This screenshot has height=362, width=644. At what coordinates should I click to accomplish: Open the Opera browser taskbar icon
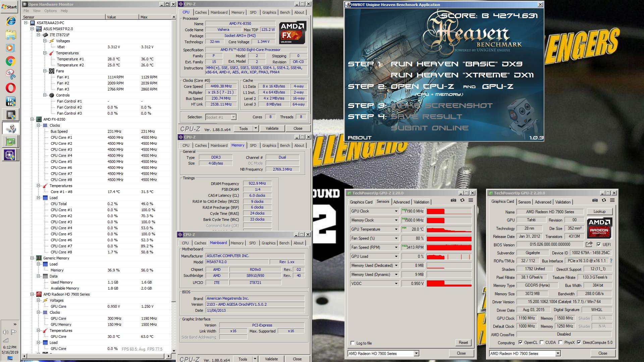11,88
